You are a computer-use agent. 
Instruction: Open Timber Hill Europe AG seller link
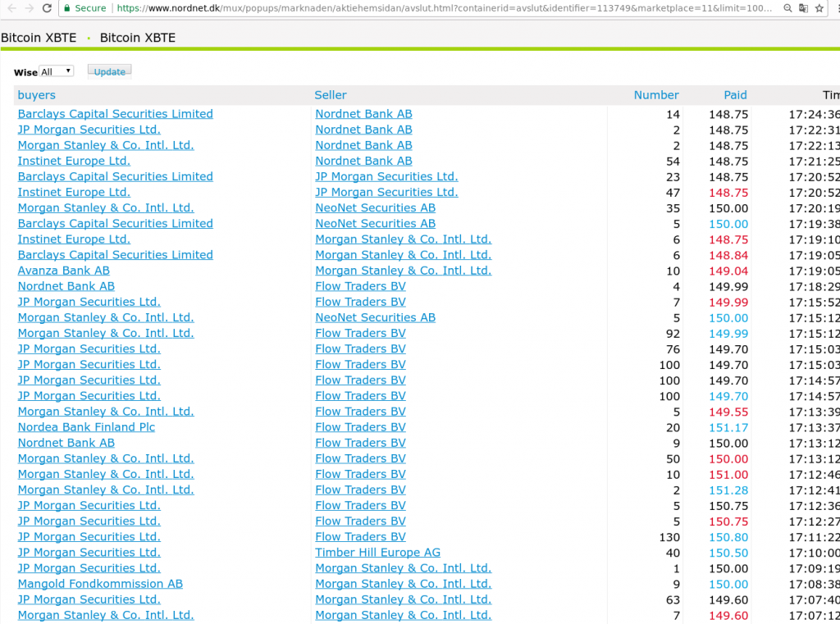point(377,552)
